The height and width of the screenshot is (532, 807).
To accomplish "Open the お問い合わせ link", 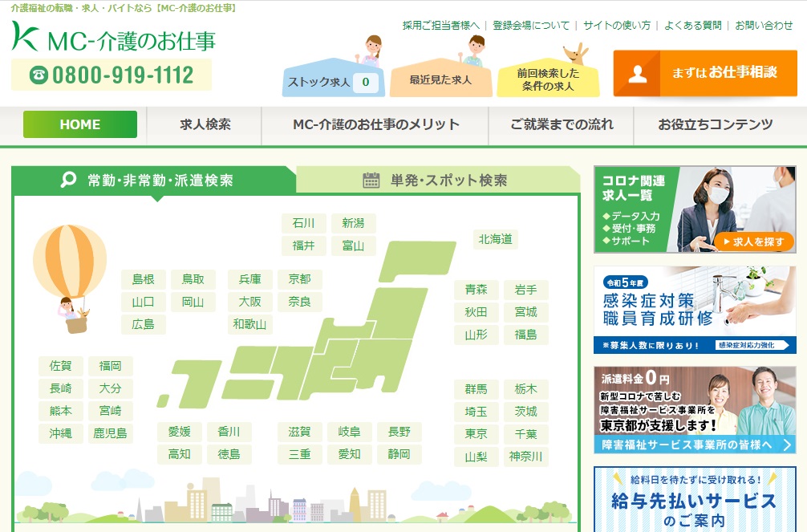I will click(764, 25).
